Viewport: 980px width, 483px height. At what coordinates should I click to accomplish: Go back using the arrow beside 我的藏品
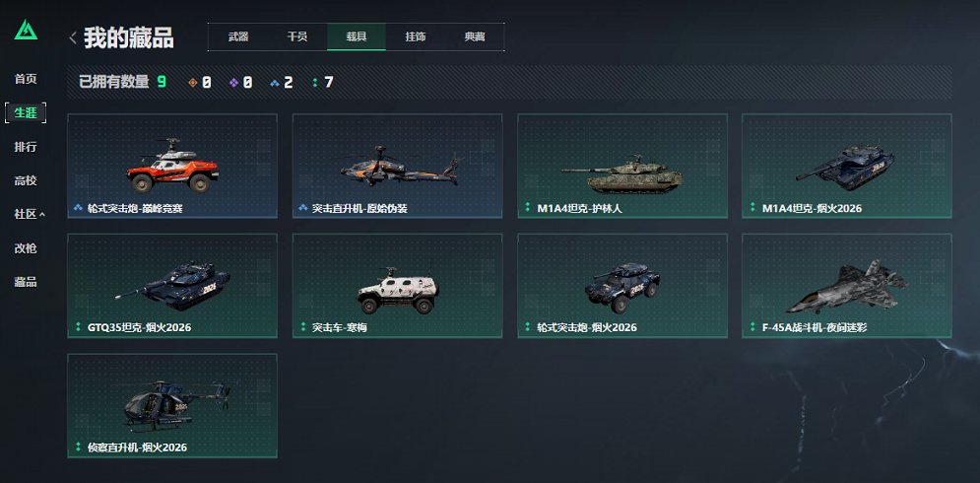tap(73, 38)
